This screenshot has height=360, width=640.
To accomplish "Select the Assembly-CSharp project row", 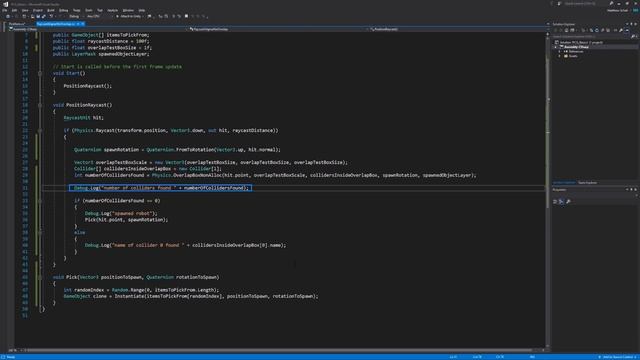I will 596,47.
